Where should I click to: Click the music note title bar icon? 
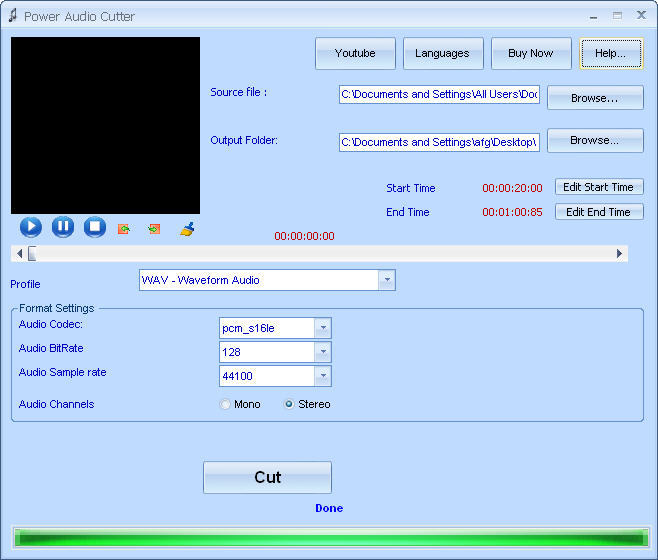13,16
